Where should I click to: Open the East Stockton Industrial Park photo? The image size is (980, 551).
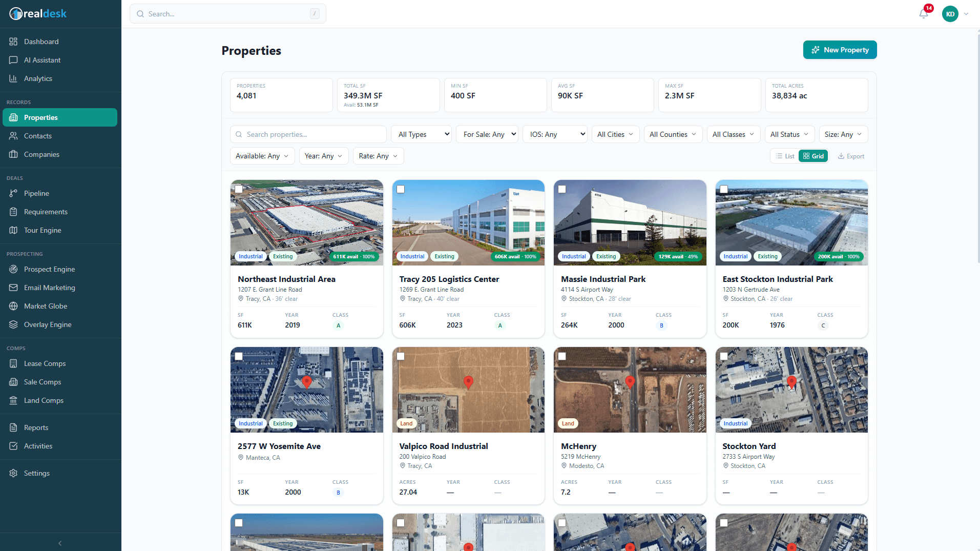pos(791,222)
